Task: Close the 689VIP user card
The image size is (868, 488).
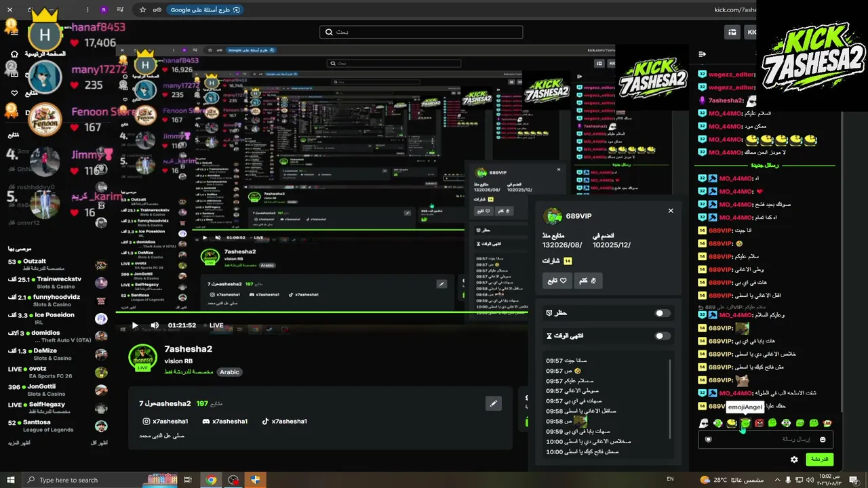Action: pyautogui.click(x=671, y=211)
